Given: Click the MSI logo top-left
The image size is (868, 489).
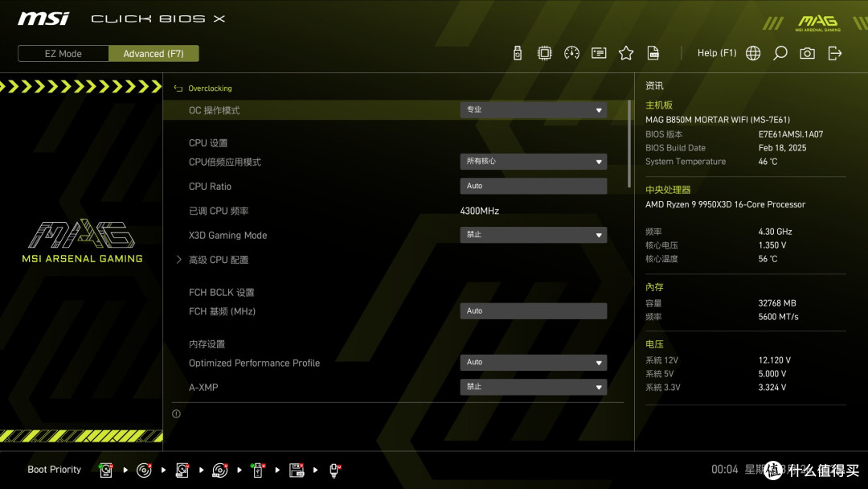Looking at the screenshot, I should tap(43, 18).
